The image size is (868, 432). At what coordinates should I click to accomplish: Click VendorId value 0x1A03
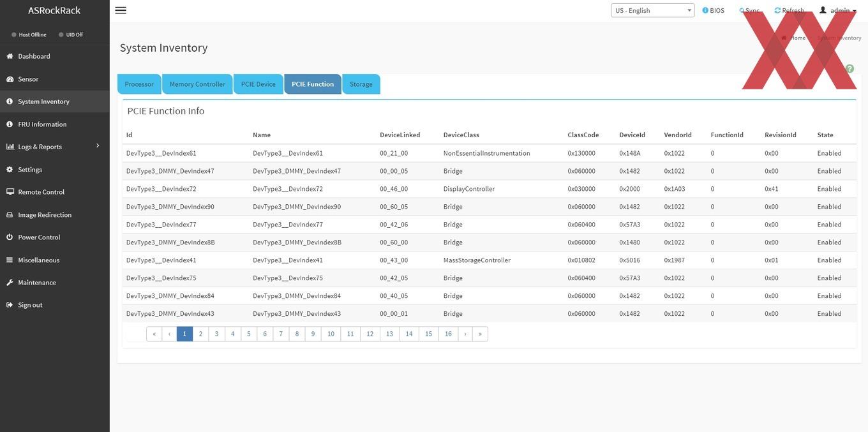675,189
